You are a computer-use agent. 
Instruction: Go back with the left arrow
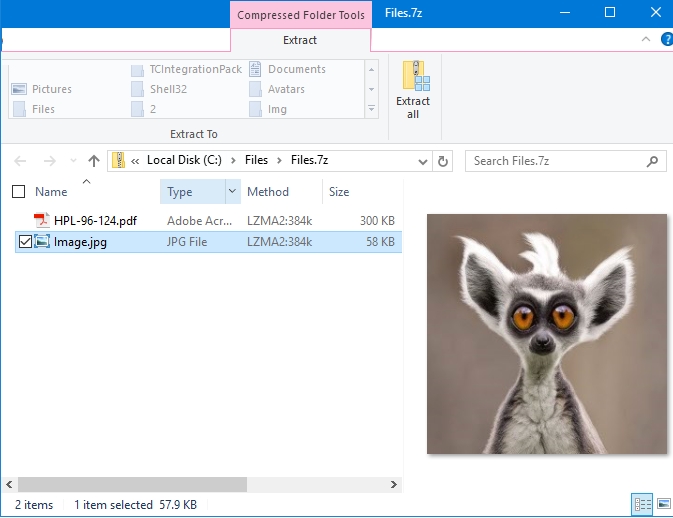(20, 161)
